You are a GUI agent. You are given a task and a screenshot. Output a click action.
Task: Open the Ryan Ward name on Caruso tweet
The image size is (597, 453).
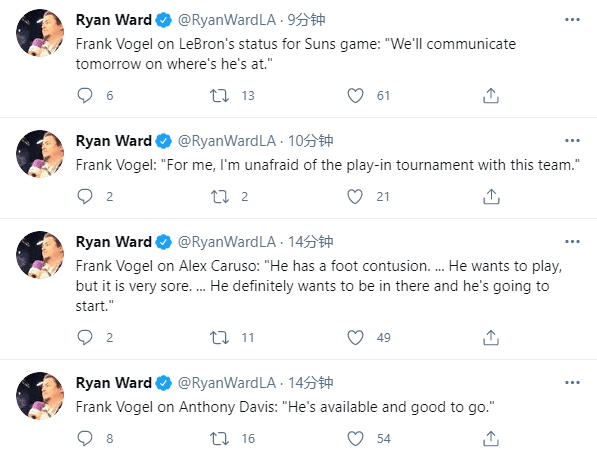(x=113, y=242)
